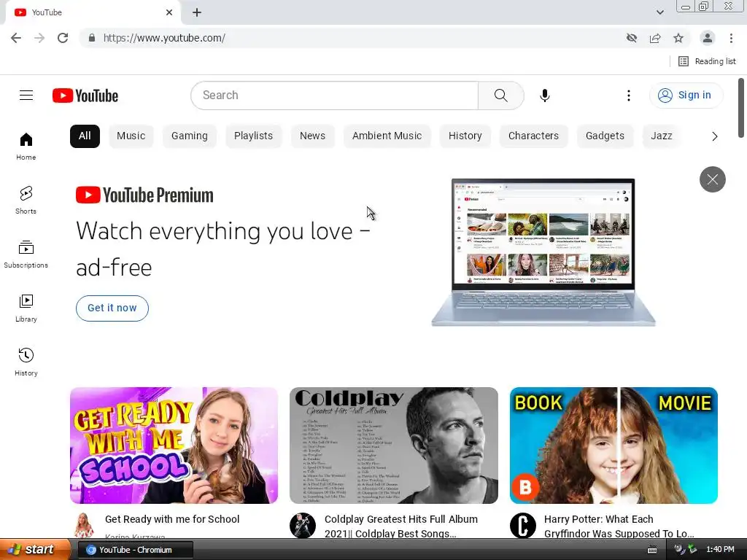The height and width of the screenshot is (560, 747).
Task: Click the page vertical scrollbar thumb
Action: [741, 107]
